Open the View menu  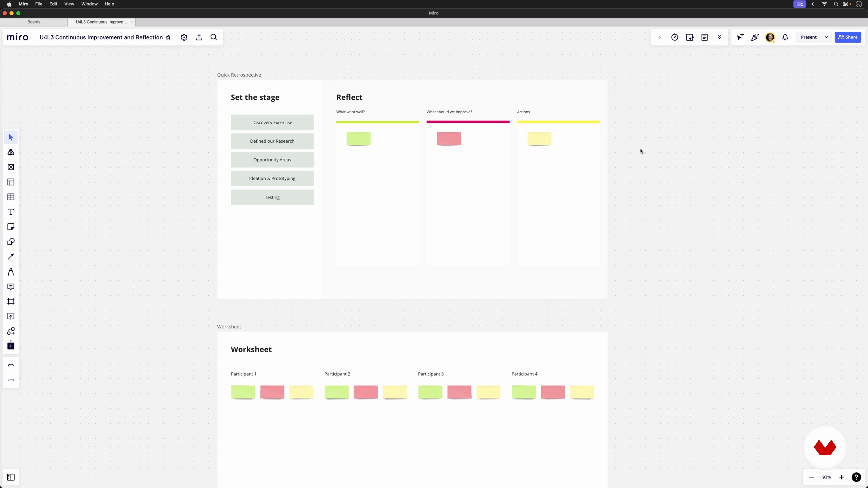coord(69,4)
